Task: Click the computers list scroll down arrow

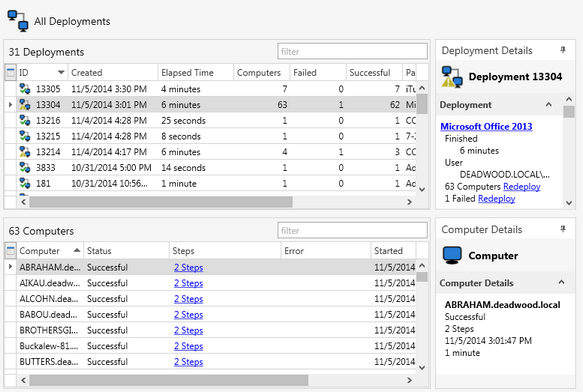Action: (422, 368)
